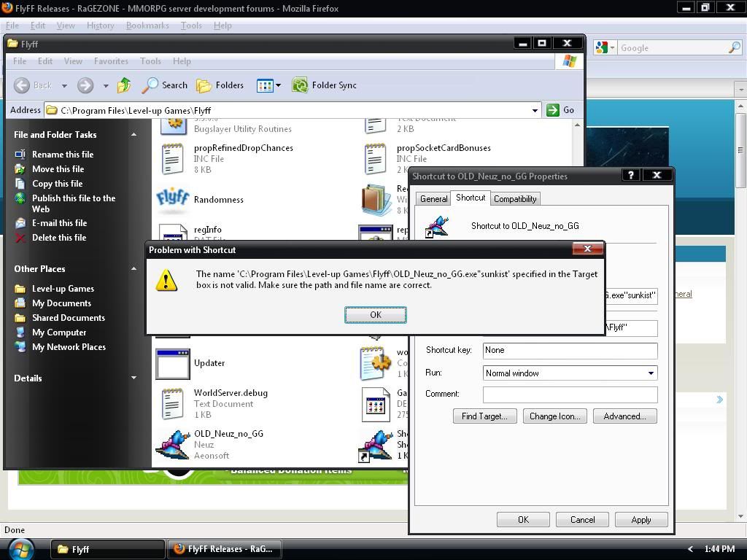747x560 pixels.
Task: Click the Change Icon button
Action: pos(554,416)
